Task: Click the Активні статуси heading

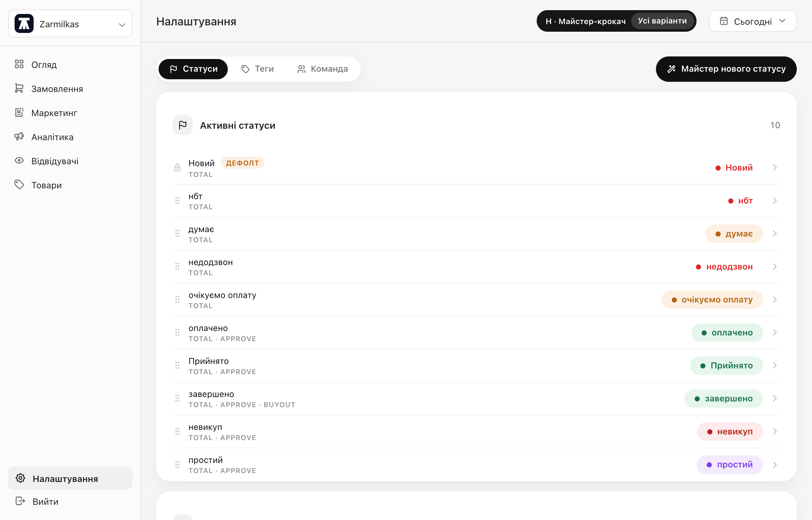Action: coord(238,126)
